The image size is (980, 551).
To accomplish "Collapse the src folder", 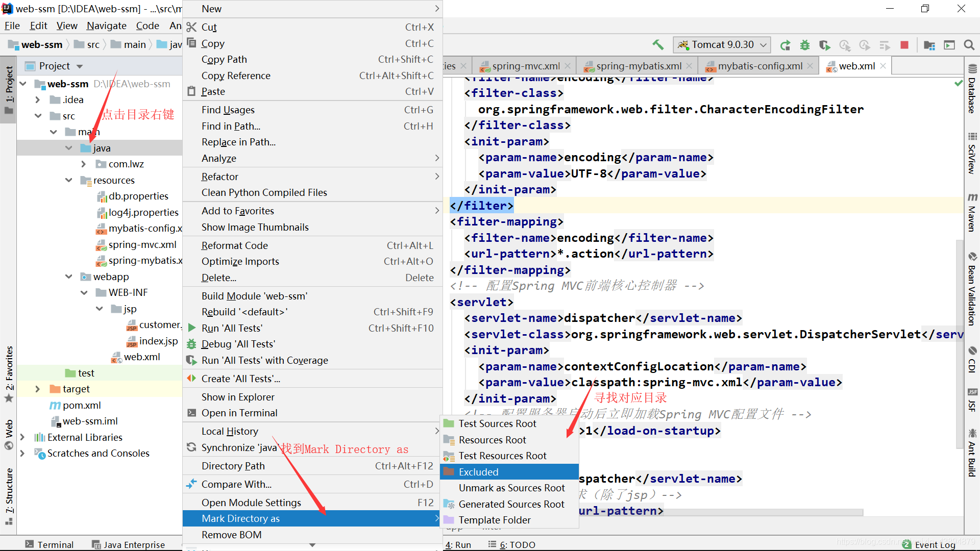I will click(x=38, y=116).
